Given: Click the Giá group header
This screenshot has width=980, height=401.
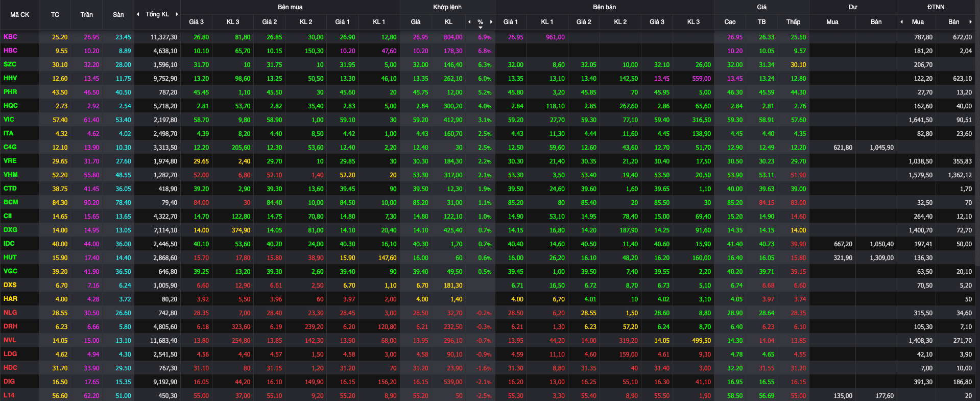Looking at the screenshot, I should pyautogui.click(x=761, y=7).
